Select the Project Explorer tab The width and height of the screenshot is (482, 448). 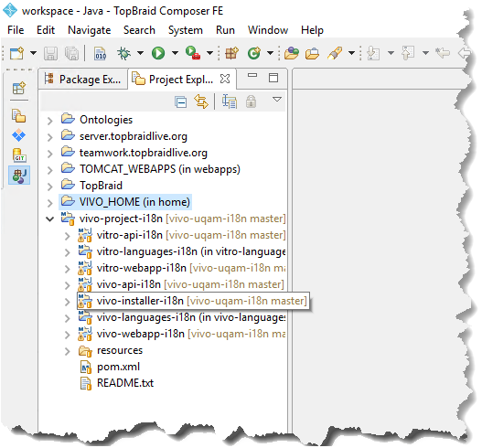(x=182, y=80)
